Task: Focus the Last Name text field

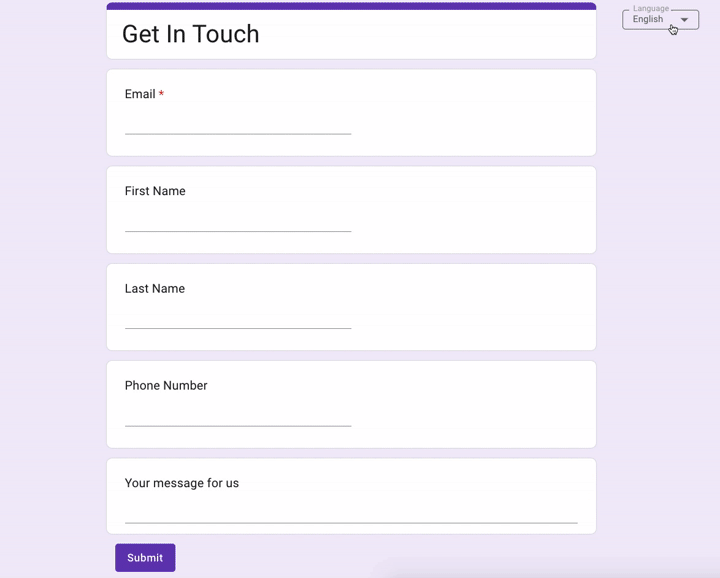Action: [238, 319]
